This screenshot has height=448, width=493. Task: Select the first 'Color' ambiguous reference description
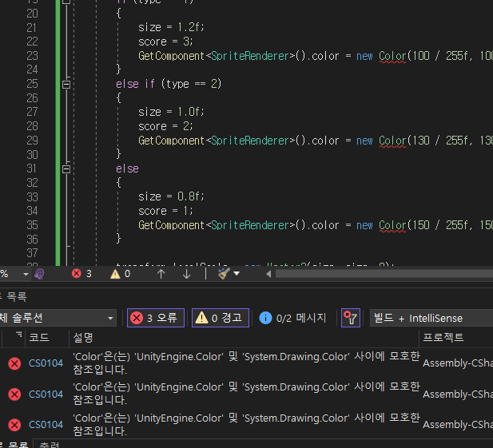pos(246,363)
